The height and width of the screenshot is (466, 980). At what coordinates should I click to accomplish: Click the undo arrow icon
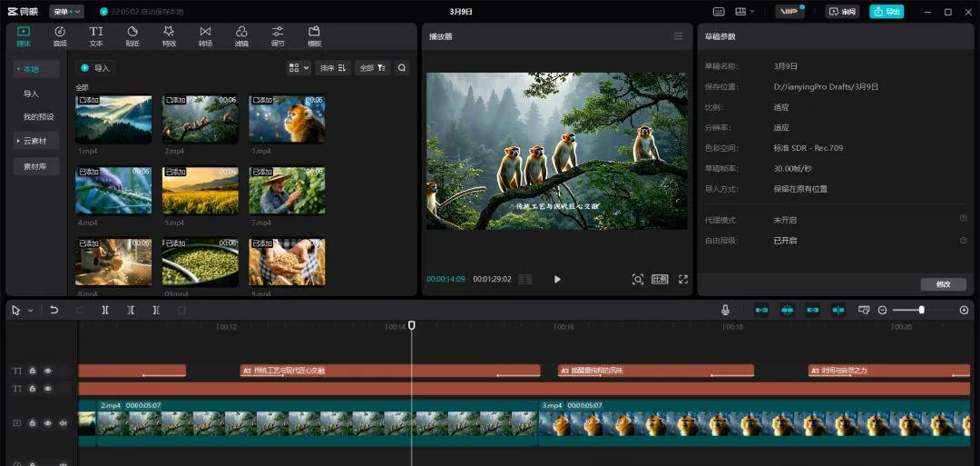click(54, 310)
